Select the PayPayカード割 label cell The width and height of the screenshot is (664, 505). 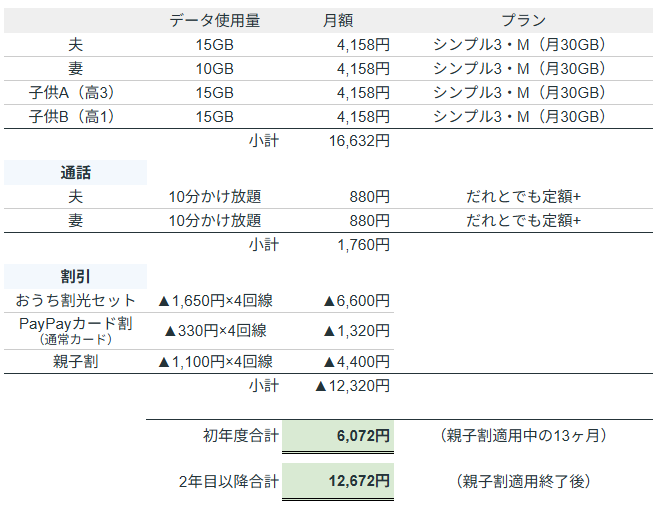point(76,329)
